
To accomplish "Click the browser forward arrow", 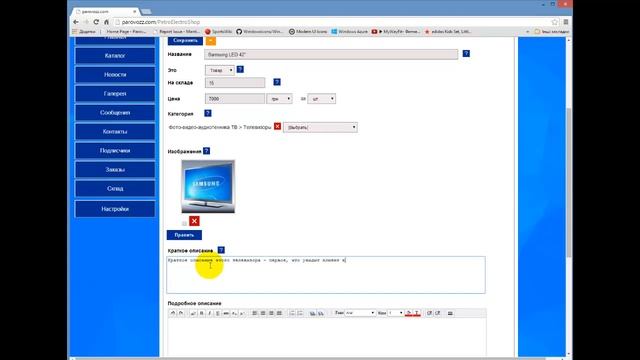I will tap(86, 22).
